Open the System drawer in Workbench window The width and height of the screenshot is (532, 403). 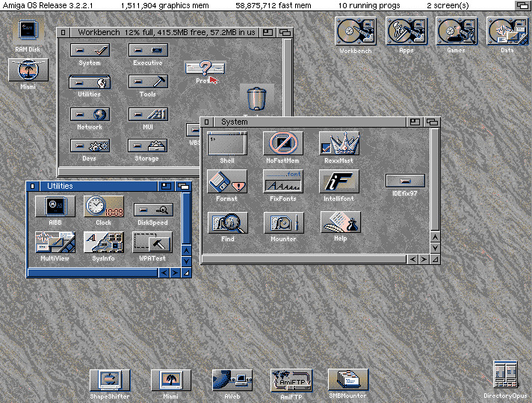pyautogui.click(x=90, y=50)
